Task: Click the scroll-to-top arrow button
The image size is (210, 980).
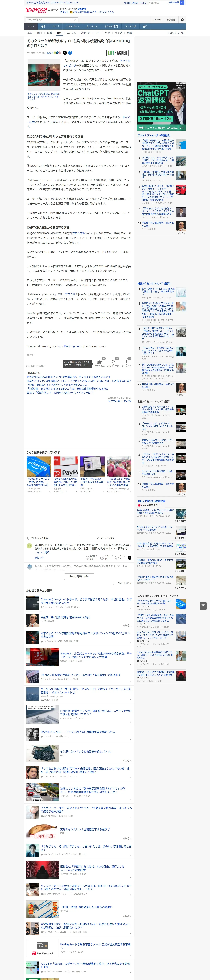Action: (203, 606)
